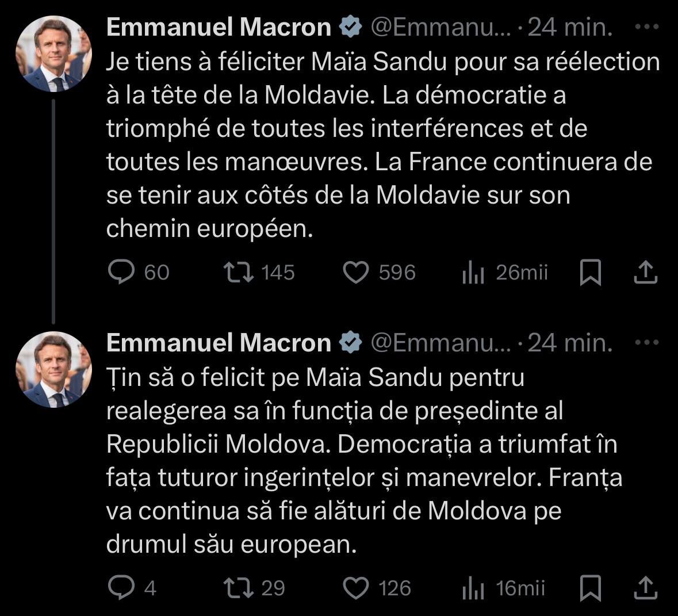
Task: Share the Romanian-language tweet
Action: click(x=645, y=588)
